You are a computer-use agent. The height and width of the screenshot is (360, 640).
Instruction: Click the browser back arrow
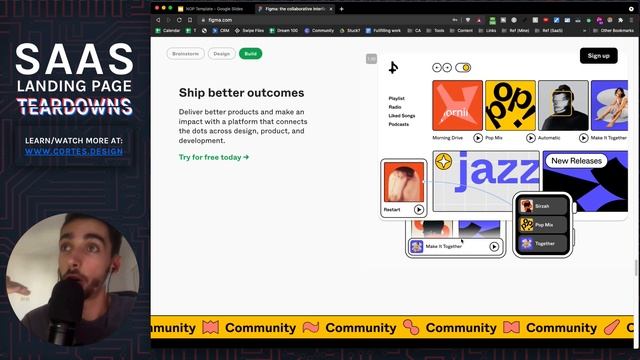pos(158,20)
